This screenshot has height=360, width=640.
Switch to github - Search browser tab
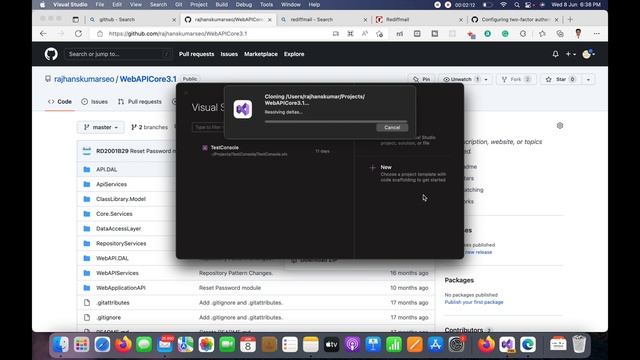(133, 19)
